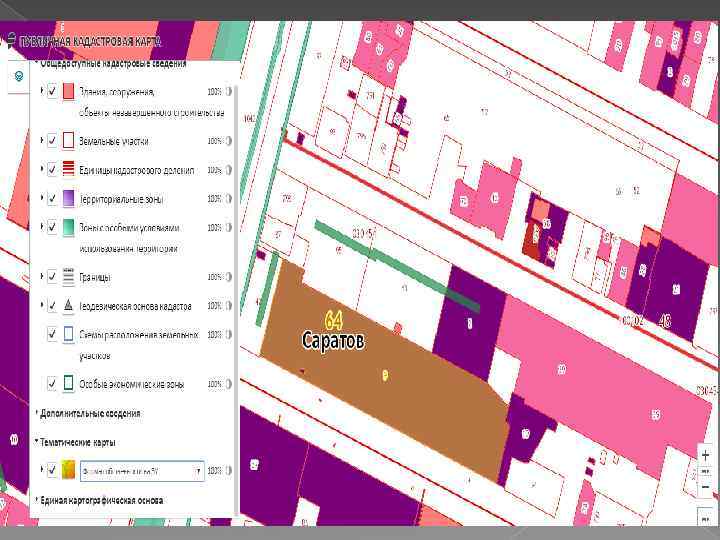Click opacity icon for Здания, сооружения layer

tap(229, 92)
